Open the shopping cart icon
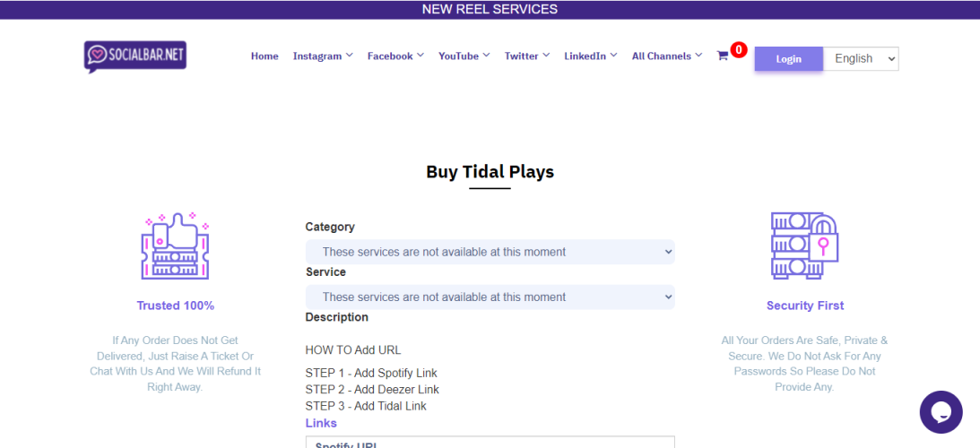Image resolution: width=980 pixels, height=448 pixels. click(722, 56)
